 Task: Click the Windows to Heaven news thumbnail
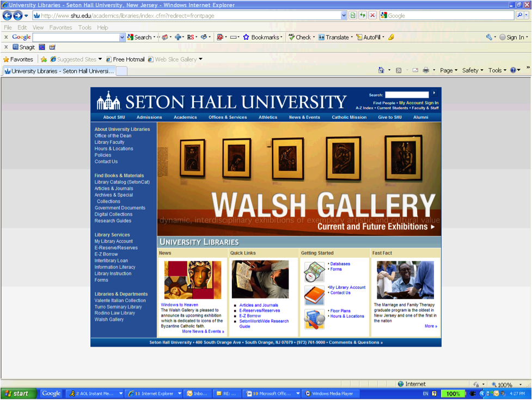tap(193, 280)
